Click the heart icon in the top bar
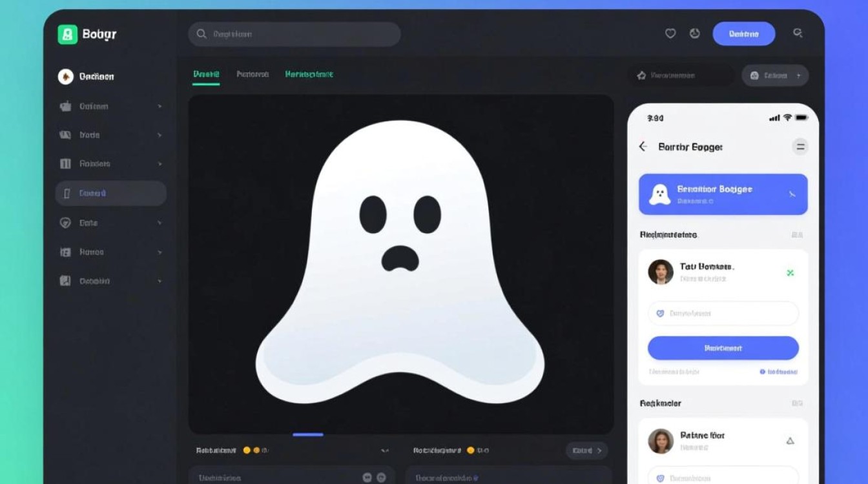 click(670, 34)
